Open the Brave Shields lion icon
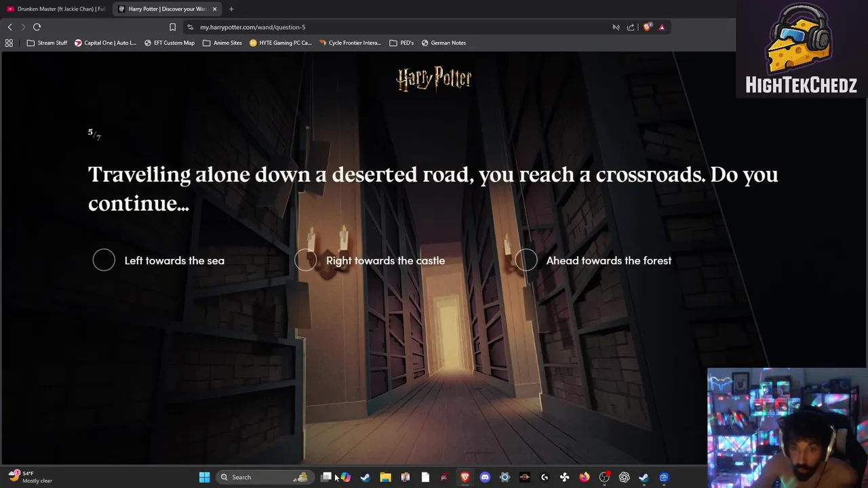This screenshot has width=868, height=488. pyautogui.click(x=647, y=27)
